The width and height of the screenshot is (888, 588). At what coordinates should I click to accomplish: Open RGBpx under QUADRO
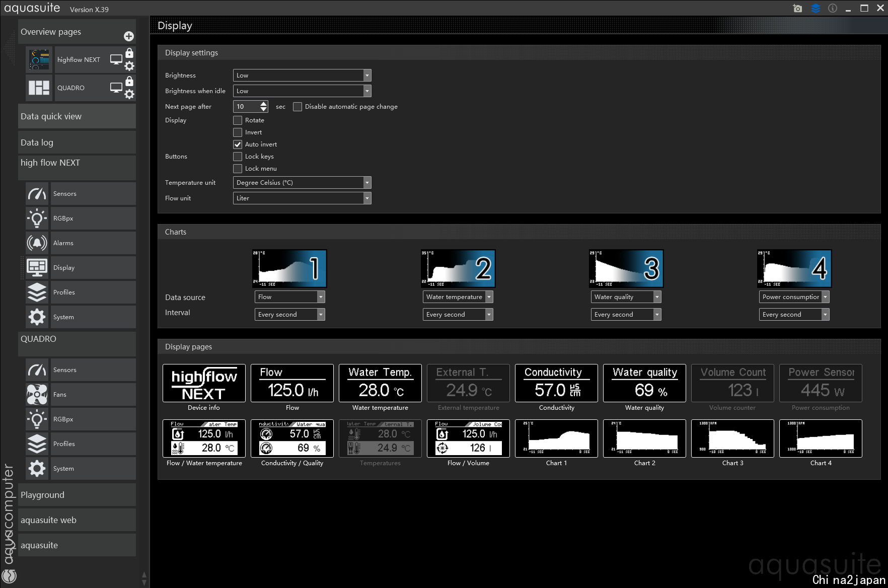coord(81,419)
